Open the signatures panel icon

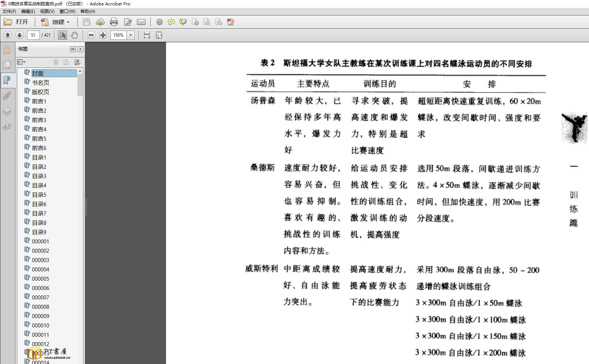pyautogui.click(x=7, y=126)
